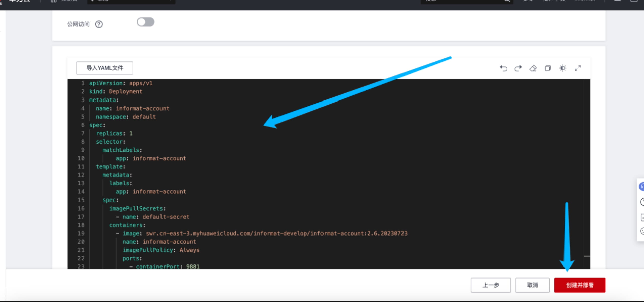The width and height of the screenshot is (644, 302).
Task: Go back with the 上一步 button
Action: tap(491, 285)
